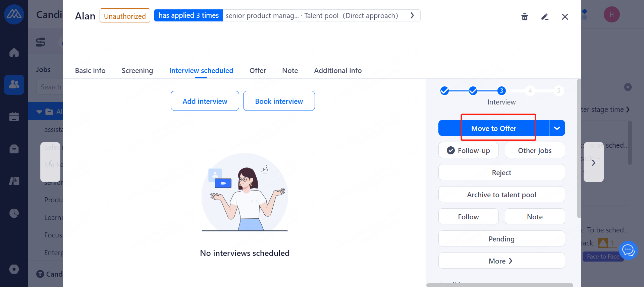Close the Alan candidate panel
Screen dimensions: 644x287
click(x=565, y=17)
